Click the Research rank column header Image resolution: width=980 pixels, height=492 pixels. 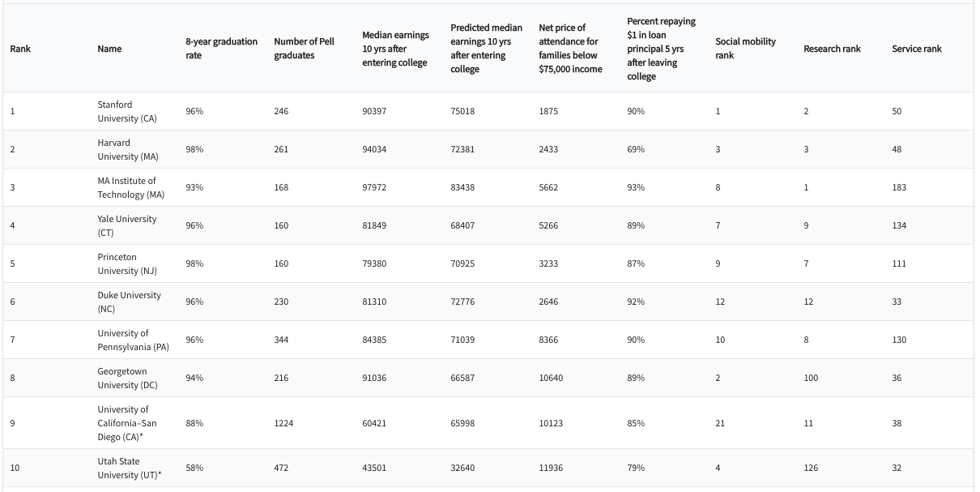pos(832,49)
